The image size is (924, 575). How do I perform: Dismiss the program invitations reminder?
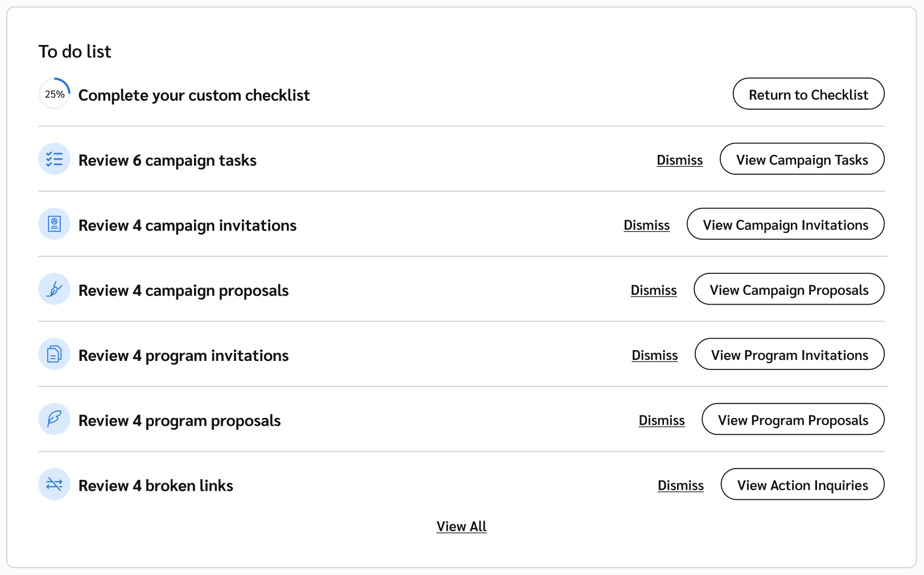pos(655,355)
